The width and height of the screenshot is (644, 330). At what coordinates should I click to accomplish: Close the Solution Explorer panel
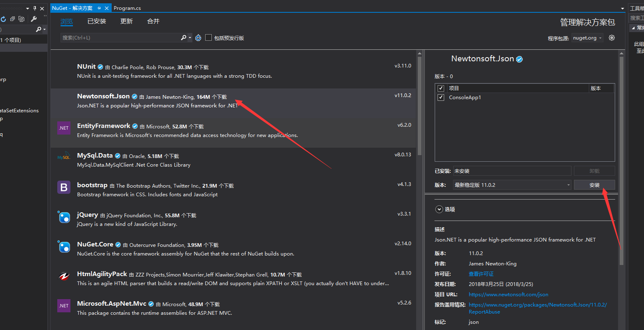point(42,8)
